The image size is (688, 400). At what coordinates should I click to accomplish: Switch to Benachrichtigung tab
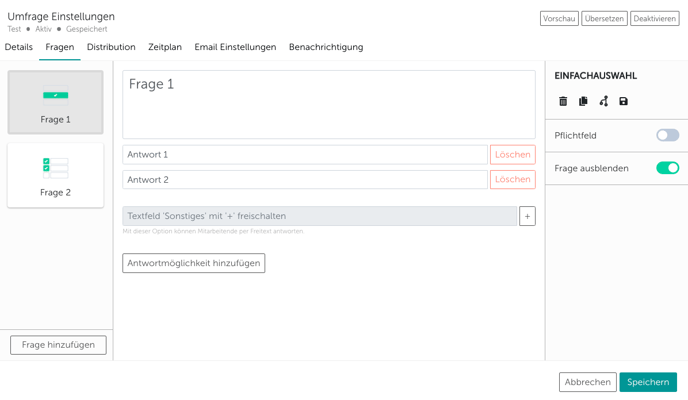(326, 47)
